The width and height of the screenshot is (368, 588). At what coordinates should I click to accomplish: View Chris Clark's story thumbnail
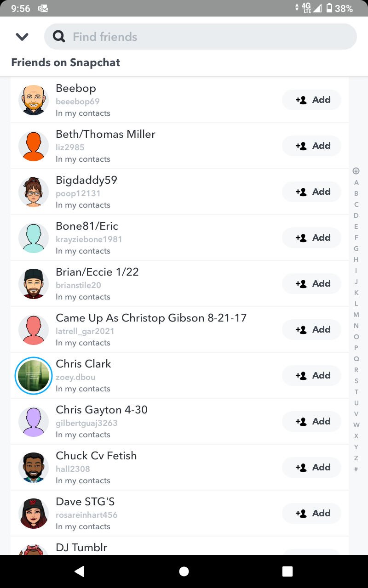34,375
